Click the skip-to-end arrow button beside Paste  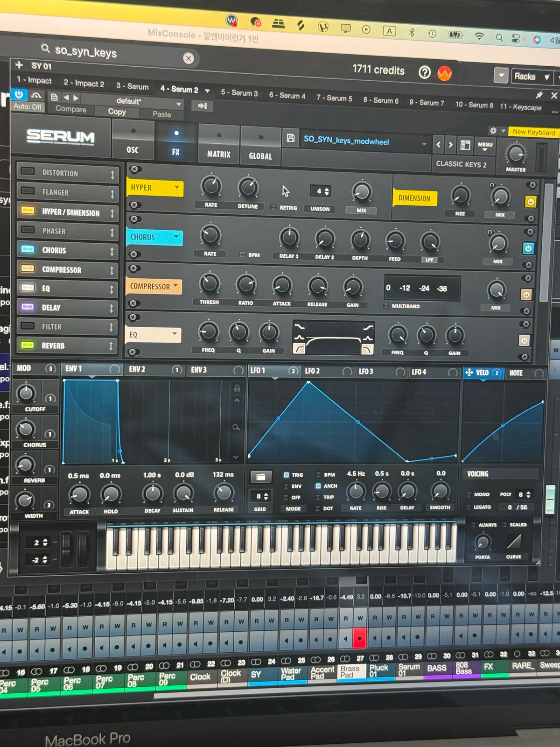tap(202, 106)
